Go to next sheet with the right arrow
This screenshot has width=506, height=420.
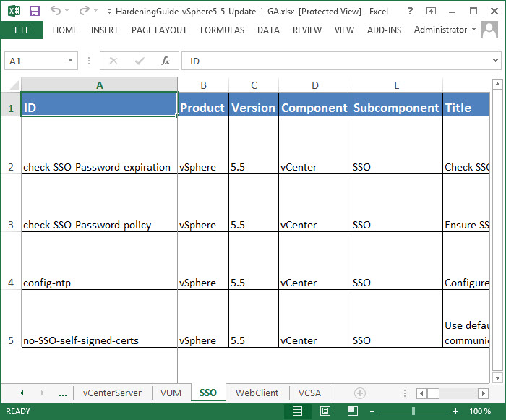pos(42,393)
